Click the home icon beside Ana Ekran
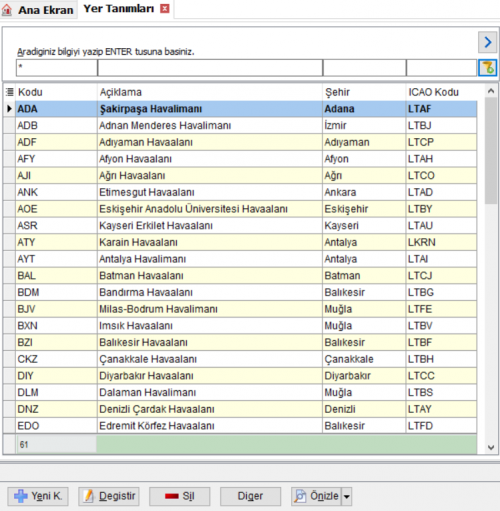This screenshot has width=500, height=511. pyautogui.click(x=7, y=10)
